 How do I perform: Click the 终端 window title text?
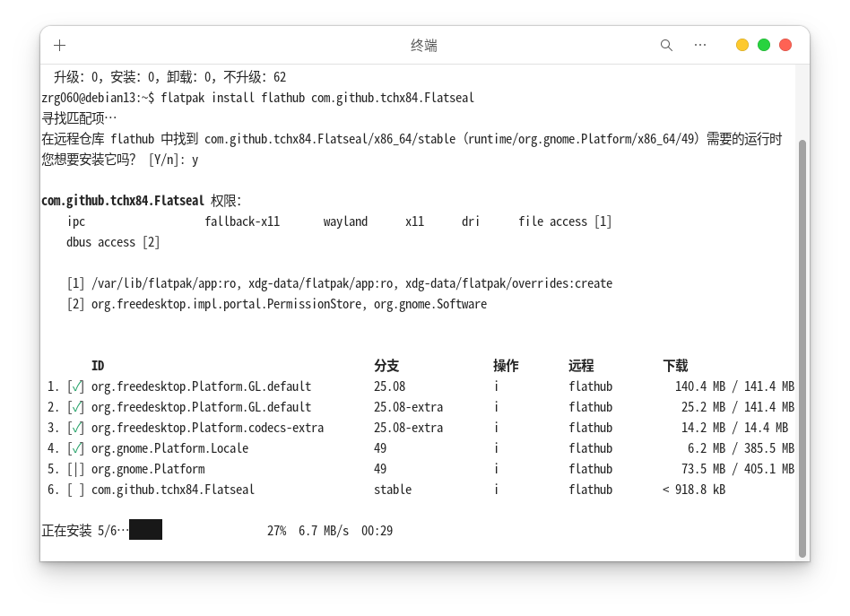pyautogui.click(x=424, y=45)
